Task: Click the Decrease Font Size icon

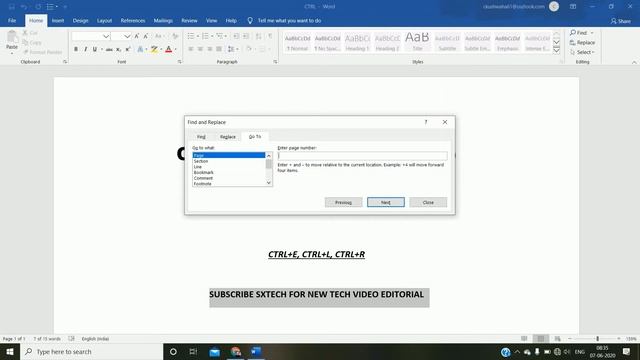Action: pyautogui.click(x=146, y=36)
